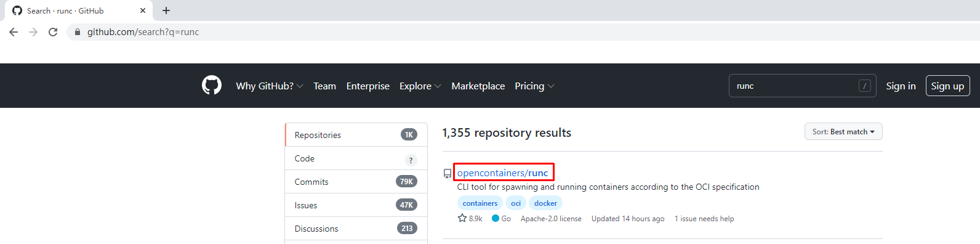Click the docker topic tag
Screen dimensions: 980x244
pos(545,203)
